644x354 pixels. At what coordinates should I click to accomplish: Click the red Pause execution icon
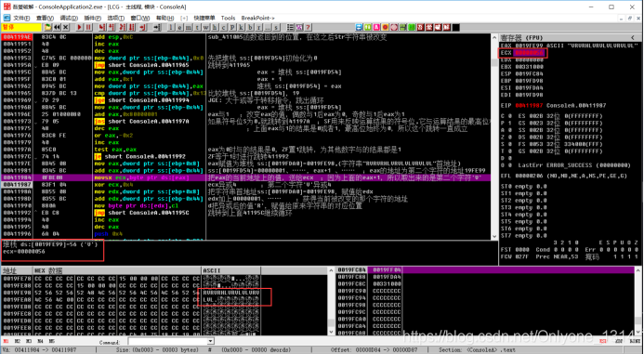click(88, 27)
